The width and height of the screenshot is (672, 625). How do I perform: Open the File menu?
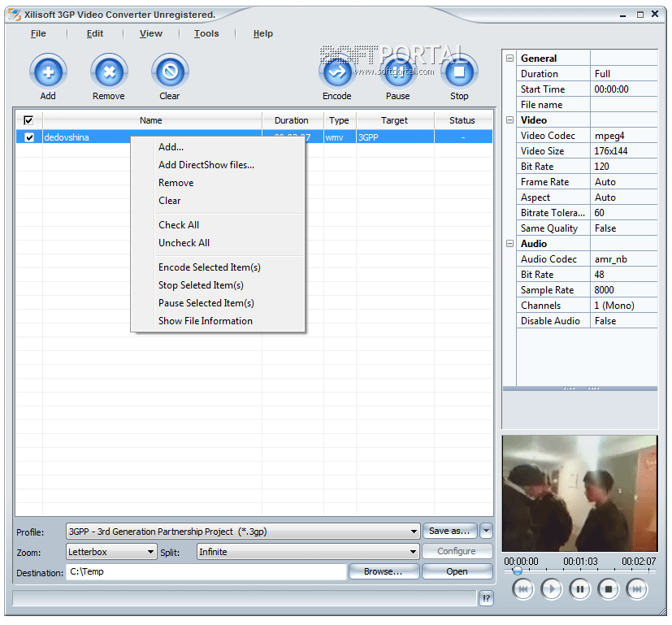click(38, 33)
